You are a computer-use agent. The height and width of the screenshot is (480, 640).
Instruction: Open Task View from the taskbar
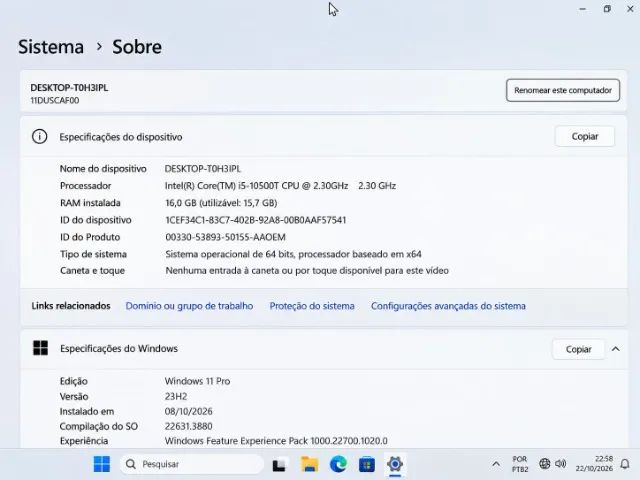(280, 464)
